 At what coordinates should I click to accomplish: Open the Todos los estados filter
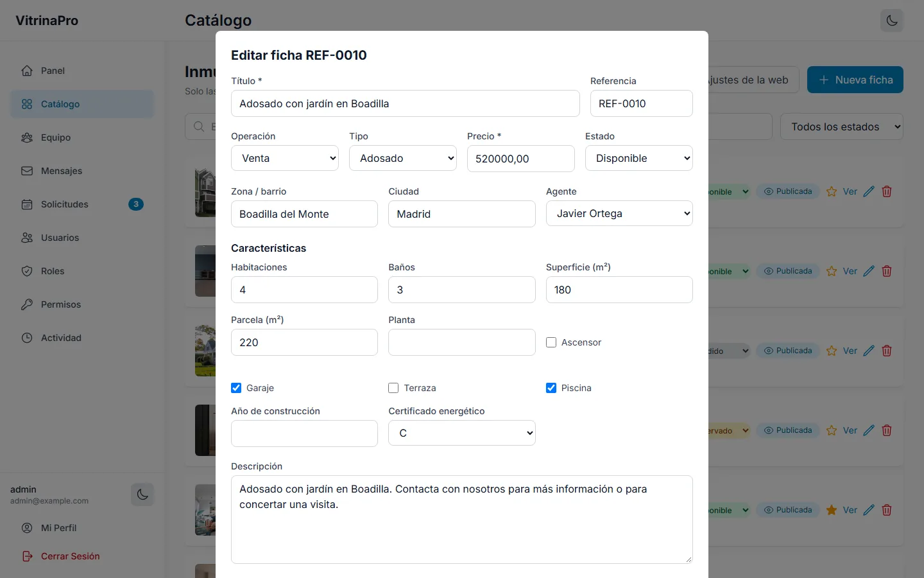842,127
